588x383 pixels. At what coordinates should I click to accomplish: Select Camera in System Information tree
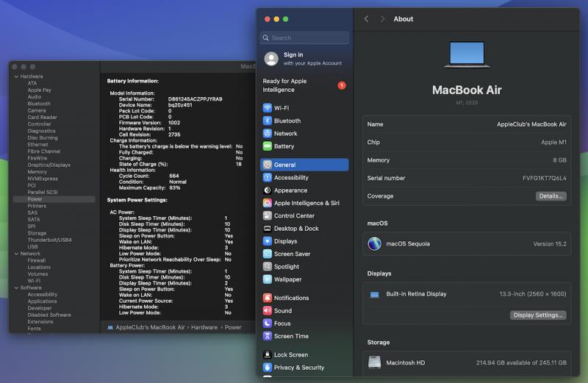pyautogui.click(x=36, y=111)
